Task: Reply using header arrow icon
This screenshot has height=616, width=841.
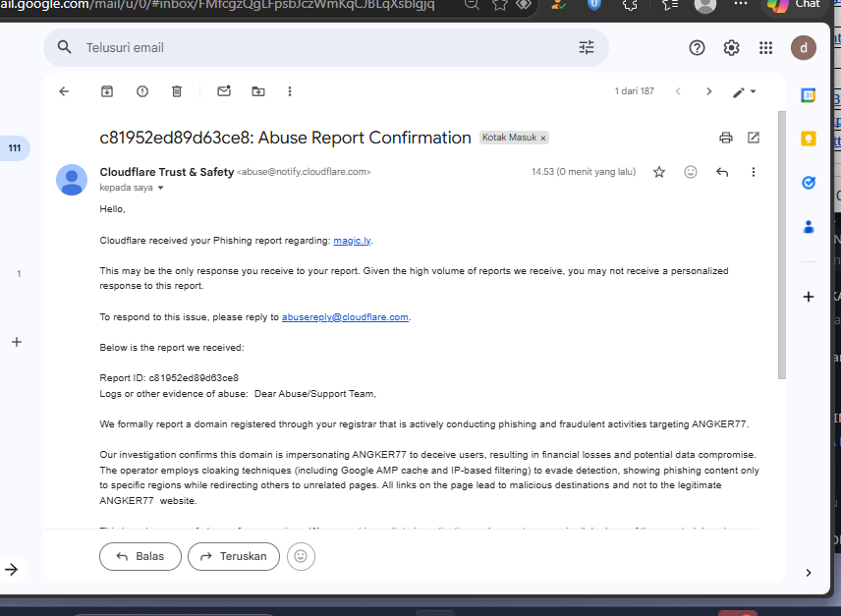Action: pyautogui.click(x=722, y=172)
